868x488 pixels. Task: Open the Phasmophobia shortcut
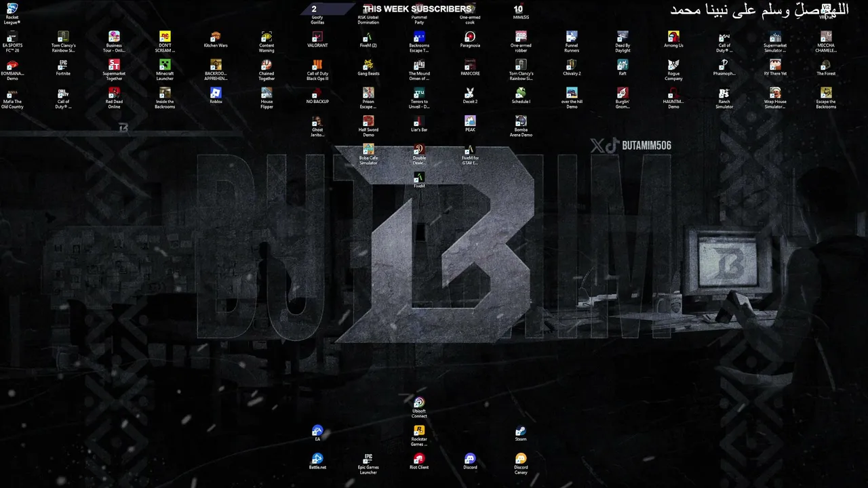[724, 67]
